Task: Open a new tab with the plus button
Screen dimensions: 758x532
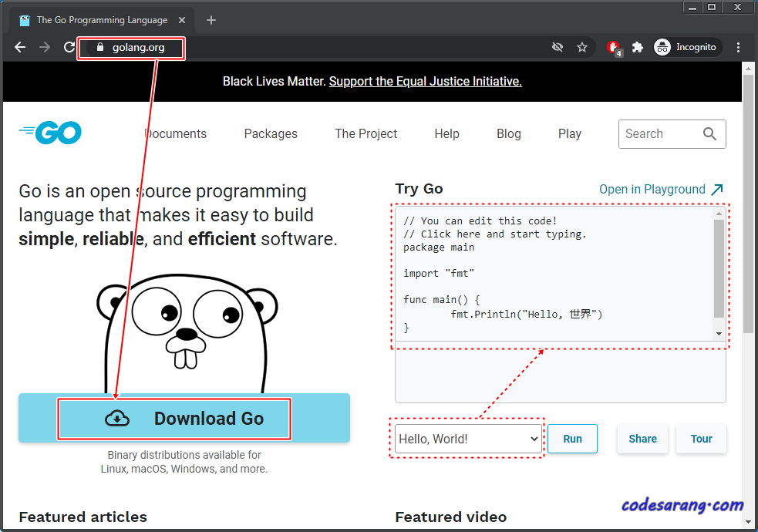Action: pyautogui.click(x=211, y=20)
